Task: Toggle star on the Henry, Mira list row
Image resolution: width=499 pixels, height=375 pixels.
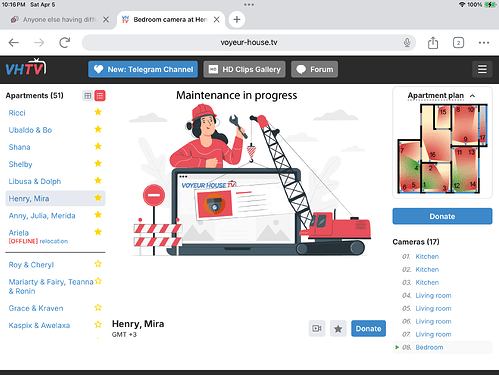Action: point(98,198)
